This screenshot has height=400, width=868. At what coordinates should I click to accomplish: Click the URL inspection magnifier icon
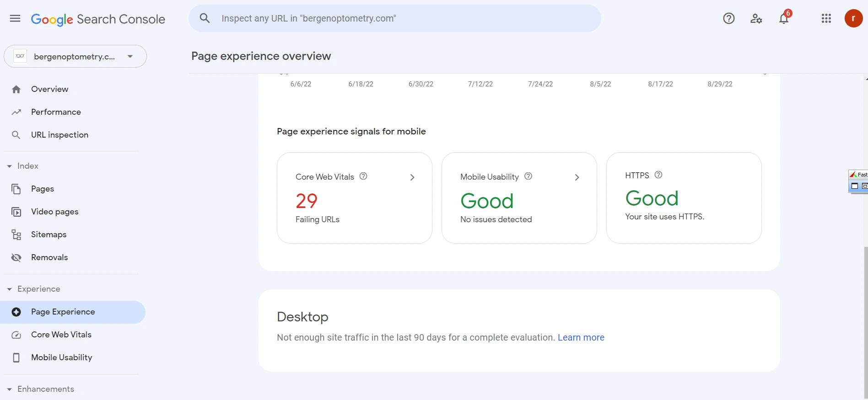(16, 135)
